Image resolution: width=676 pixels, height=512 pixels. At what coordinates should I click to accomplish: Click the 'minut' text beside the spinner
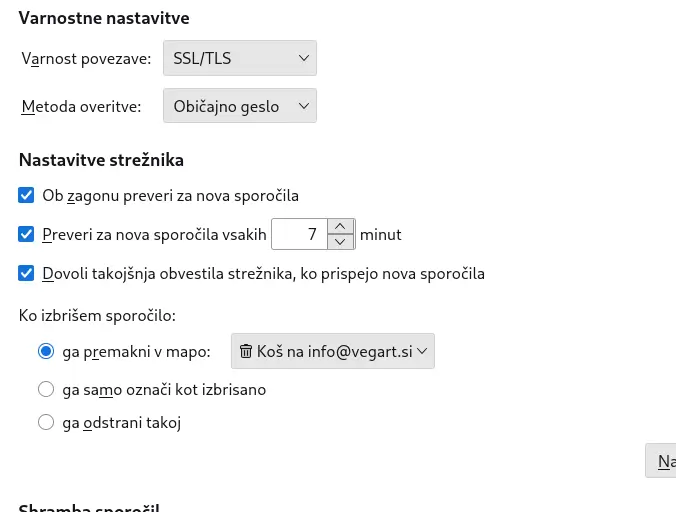380,235
